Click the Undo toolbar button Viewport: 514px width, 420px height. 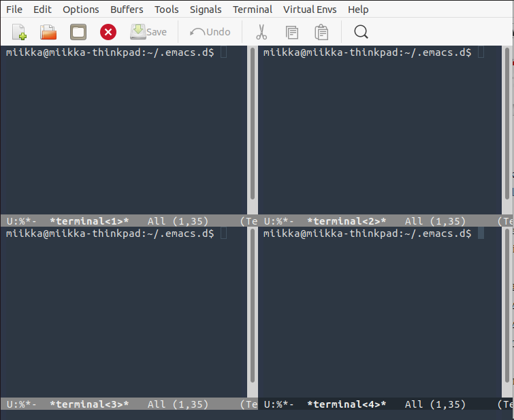(x=210, y=32)
